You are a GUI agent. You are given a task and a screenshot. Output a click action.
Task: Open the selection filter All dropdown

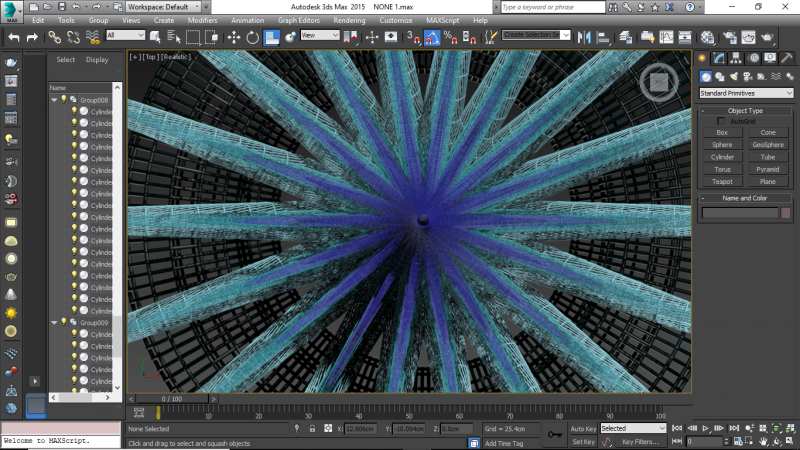coord(126,35)
